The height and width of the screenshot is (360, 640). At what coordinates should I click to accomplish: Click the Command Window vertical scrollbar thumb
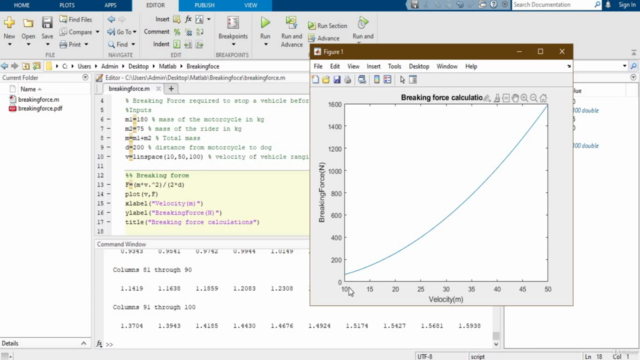(496, 336)
